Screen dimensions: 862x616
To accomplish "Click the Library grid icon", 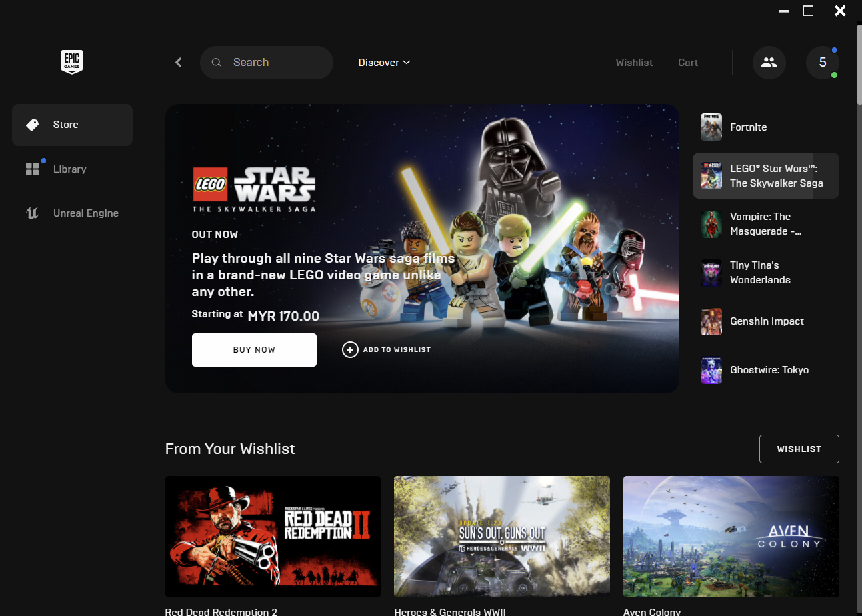I will point(32,169).
